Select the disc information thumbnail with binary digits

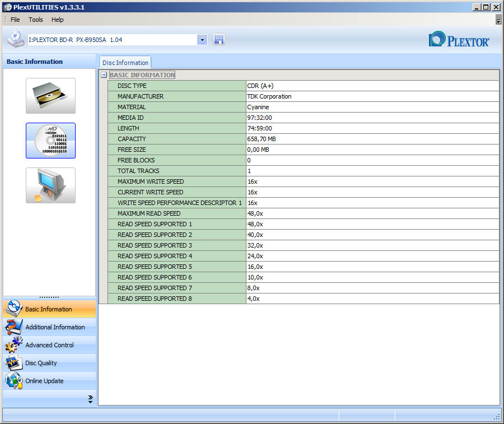(x=51, y=141)
